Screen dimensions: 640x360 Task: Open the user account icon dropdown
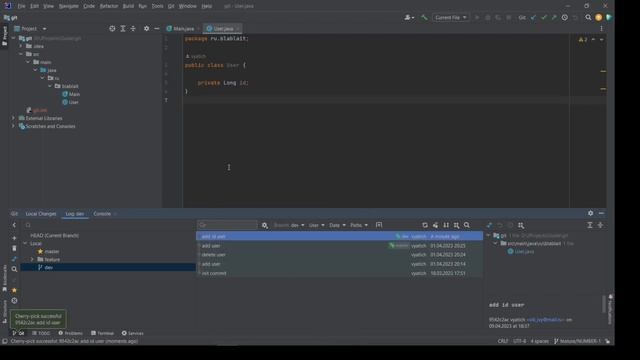click(x=409, y=18)
